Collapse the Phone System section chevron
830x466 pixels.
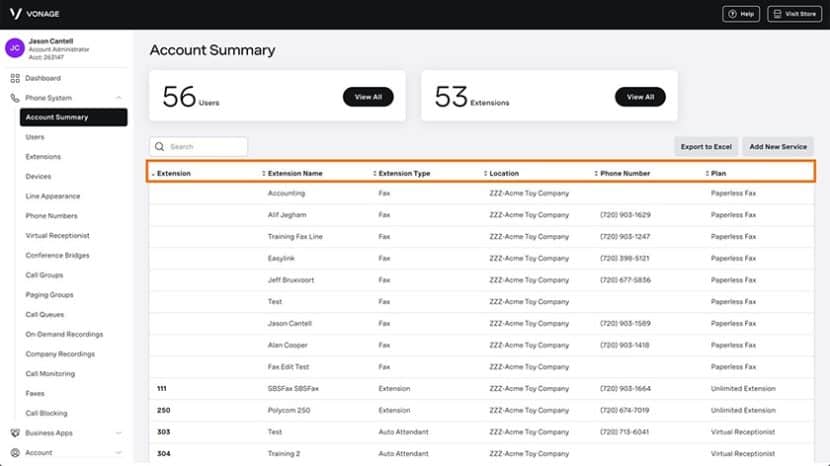(x=119, y=98)
